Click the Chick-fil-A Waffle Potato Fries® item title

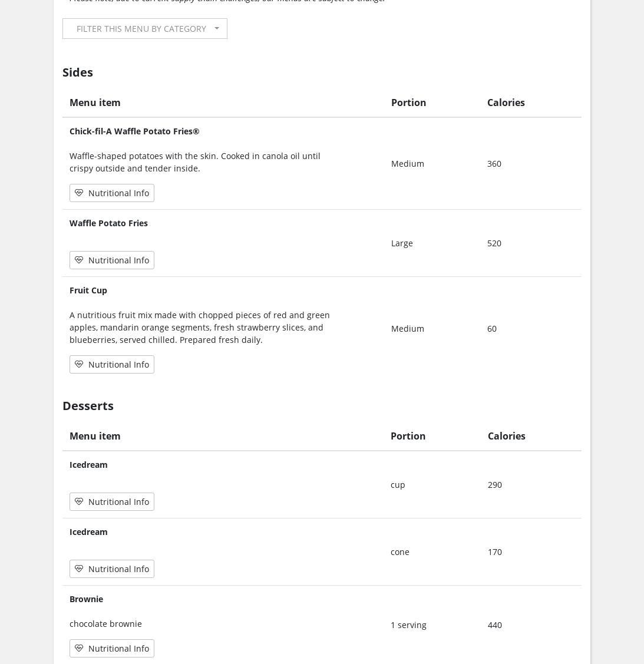click(x=134, y=131)
